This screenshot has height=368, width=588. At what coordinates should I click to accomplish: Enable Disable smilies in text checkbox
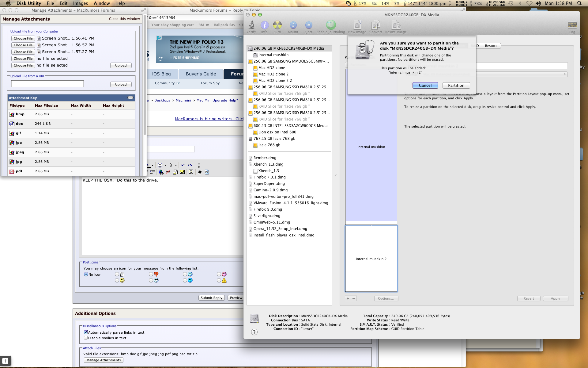[86, 338]
